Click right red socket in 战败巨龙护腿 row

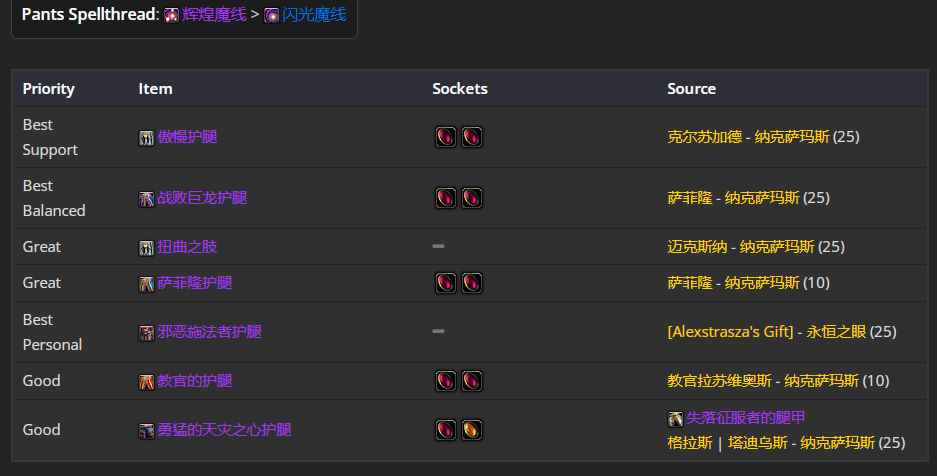tap(472, 198)
